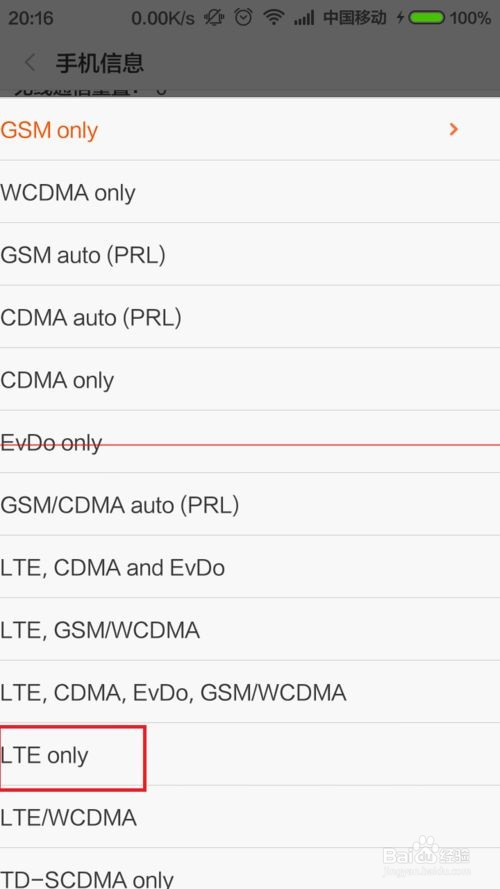This screenshot has width=500, height=889.
Task: Pick LTE, CDMA, EvDo, GSM/WCDMA option
Action: pos(250,691)
